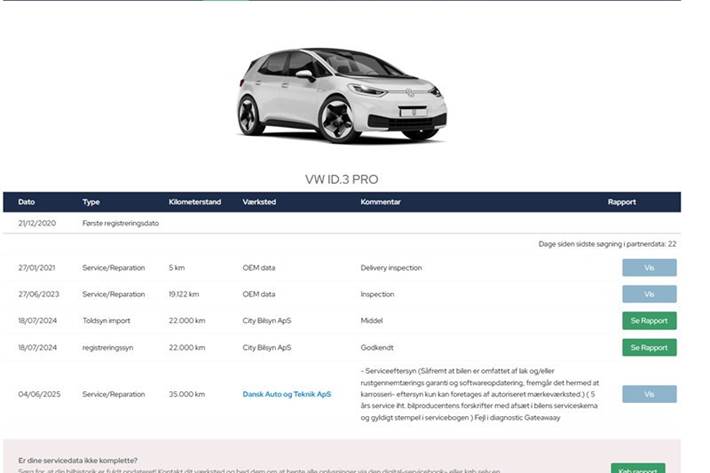Click the 5 km mileage value
The height and width of the screenshot is (473, 710).
(177, 268)
